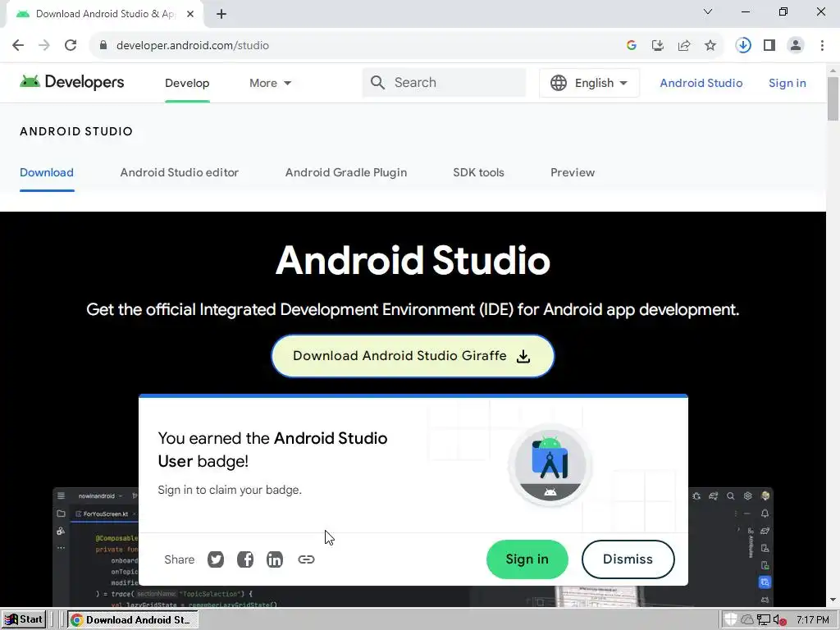Dismiss the badge popup

tap(628, 559)
